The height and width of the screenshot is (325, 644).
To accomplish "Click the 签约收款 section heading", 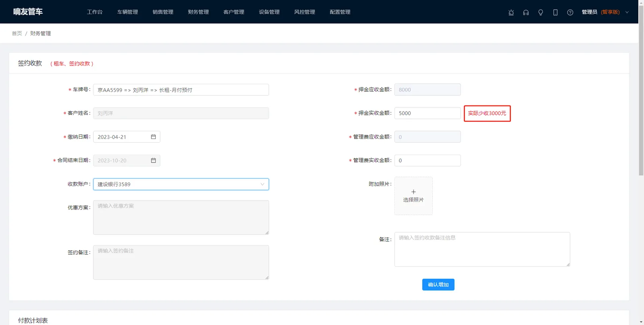I will pos(30,63).
